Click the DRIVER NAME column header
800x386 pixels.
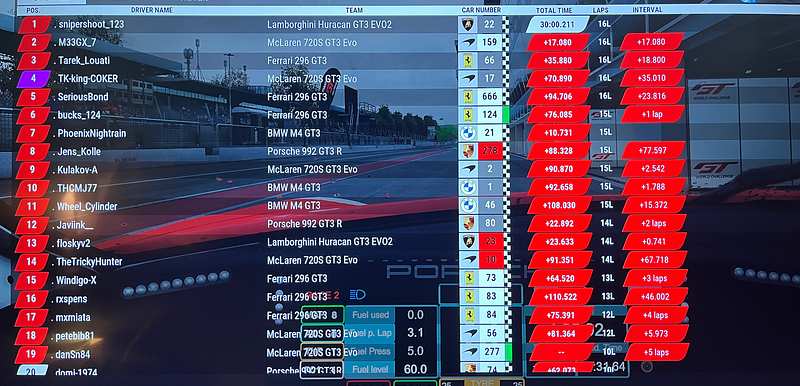152,10
